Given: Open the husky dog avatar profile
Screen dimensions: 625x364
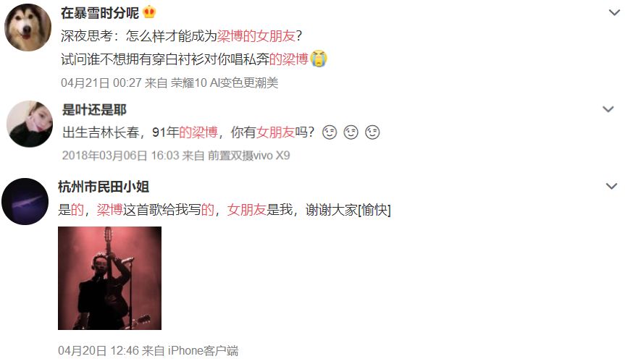Looking at the screenshot, I should click(28, 27).
